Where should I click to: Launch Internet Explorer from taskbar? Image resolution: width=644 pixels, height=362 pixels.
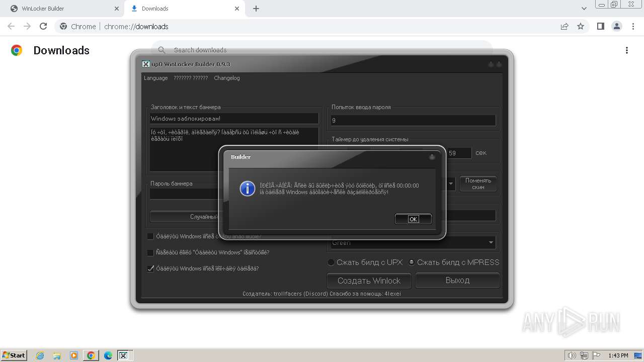click(x=40, y=355)
